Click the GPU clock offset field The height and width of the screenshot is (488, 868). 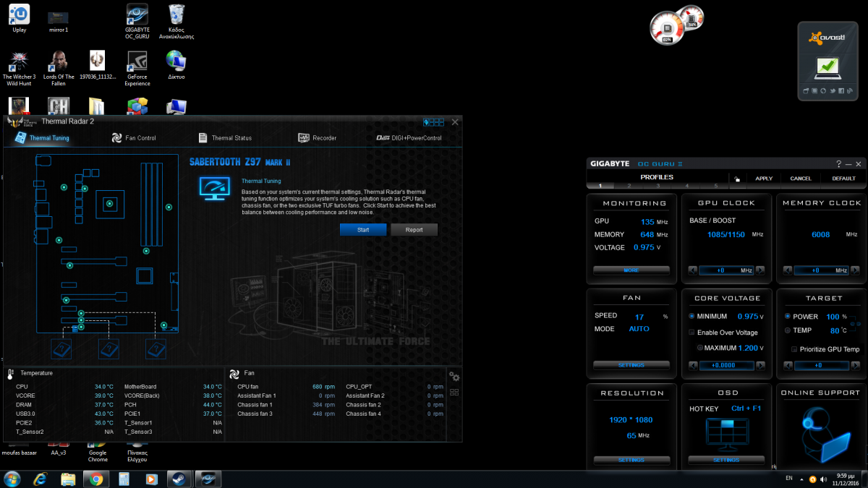click(726, 270)
